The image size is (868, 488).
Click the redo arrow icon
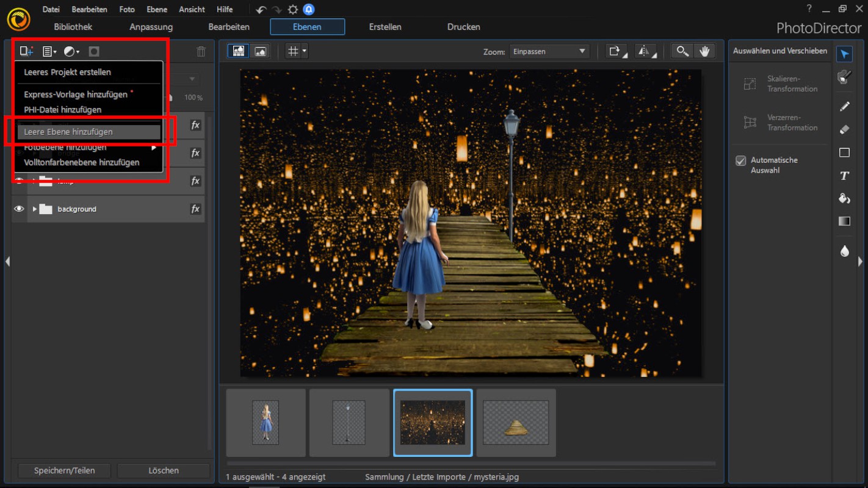(x=277, y=10)
